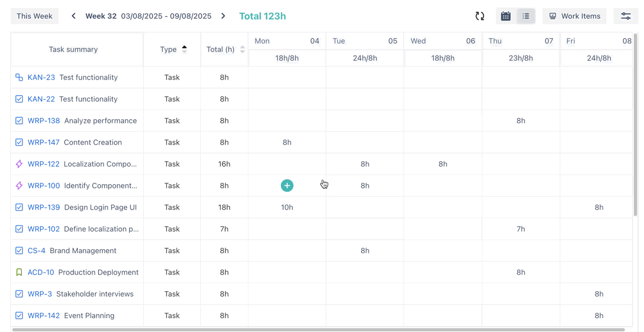Click the This Week button

click(x=34, y=16)
